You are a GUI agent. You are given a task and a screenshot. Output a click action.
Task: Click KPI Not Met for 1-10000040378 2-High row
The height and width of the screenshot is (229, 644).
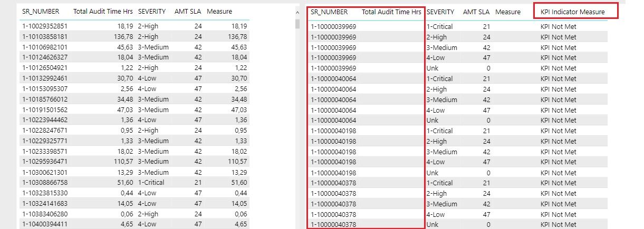[559, 193]
